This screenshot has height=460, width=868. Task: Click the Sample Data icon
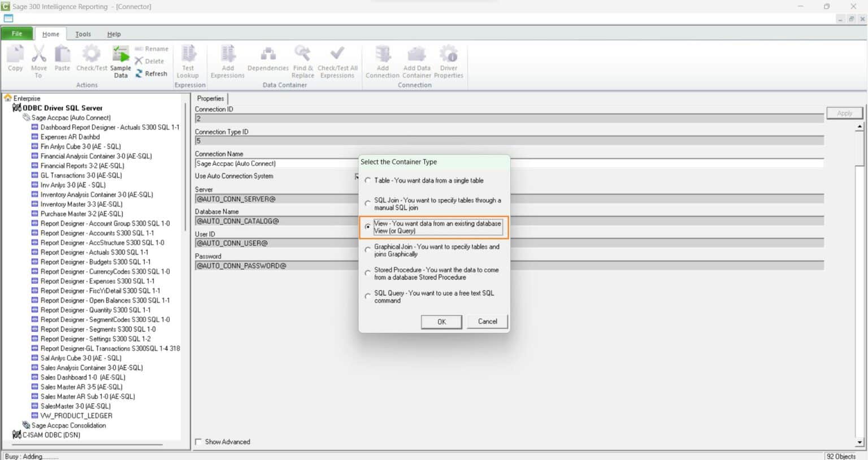pos(120,59)
